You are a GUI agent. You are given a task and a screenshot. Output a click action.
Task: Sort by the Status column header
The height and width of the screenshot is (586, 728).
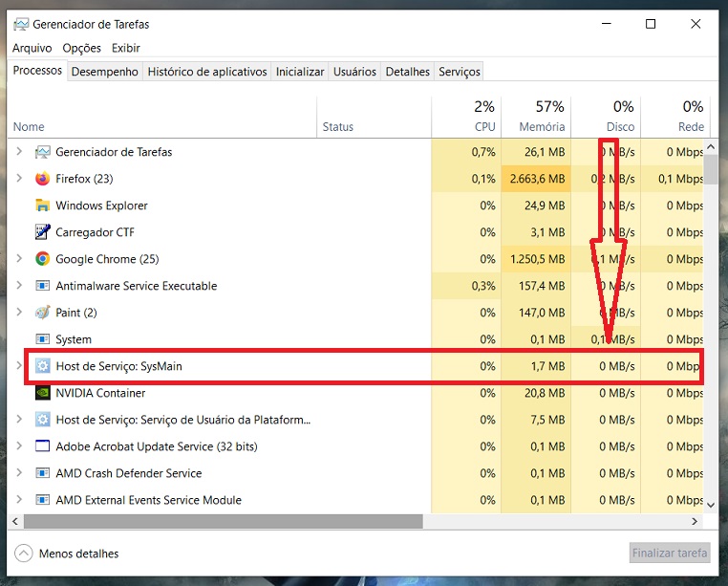[x=375, y=118]
